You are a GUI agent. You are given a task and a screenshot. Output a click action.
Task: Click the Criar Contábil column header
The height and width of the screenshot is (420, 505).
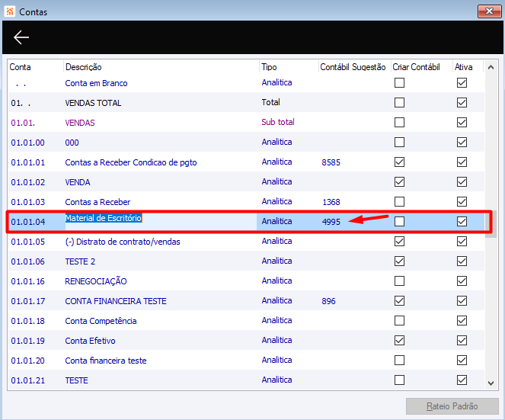click(x=416, y=67)
